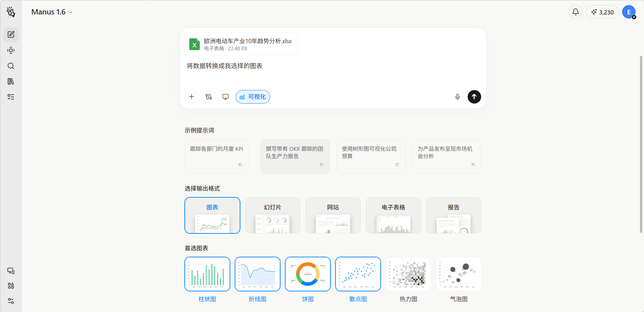Open the notifications bell icon
Viewport: 644px width, 312px height.
coord(575,12)
